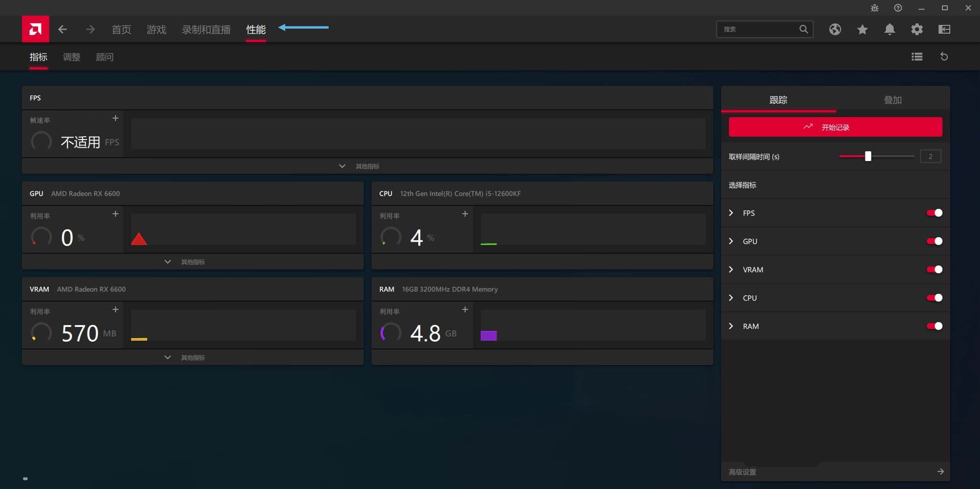The height and width of the screenshot is (489, 980).
Task: Expand the GPU metric options chevron
Action: tap(731, 241)
